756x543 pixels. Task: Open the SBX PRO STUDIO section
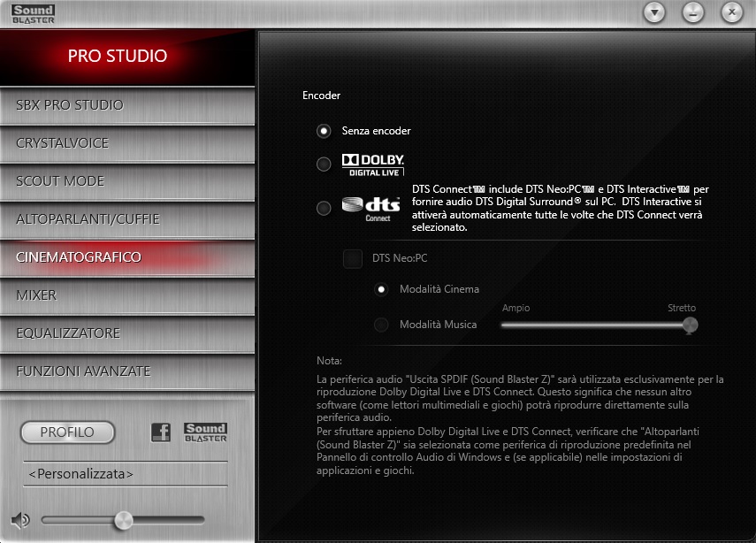pos(127,105)
